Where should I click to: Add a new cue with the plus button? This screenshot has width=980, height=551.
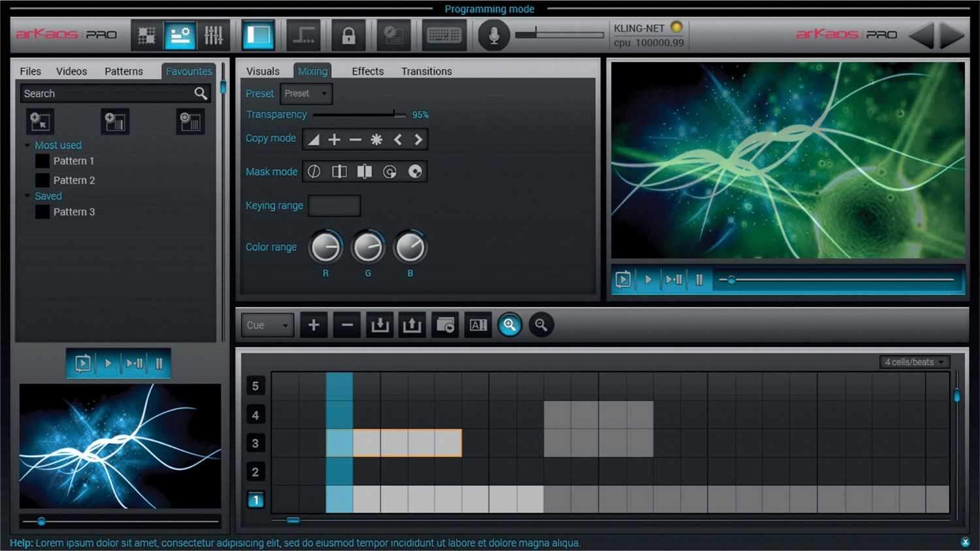click(314, 324)
